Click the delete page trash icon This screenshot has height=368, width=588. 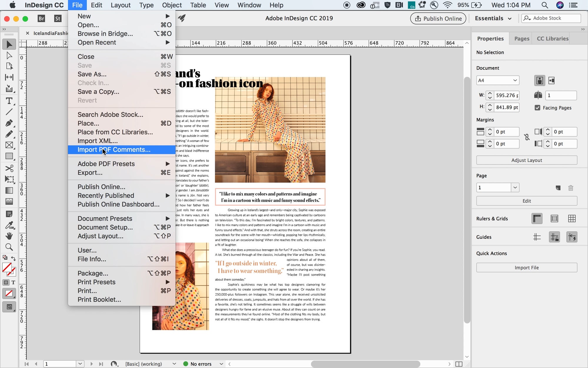pyautogui.click(x=571, y=188)
